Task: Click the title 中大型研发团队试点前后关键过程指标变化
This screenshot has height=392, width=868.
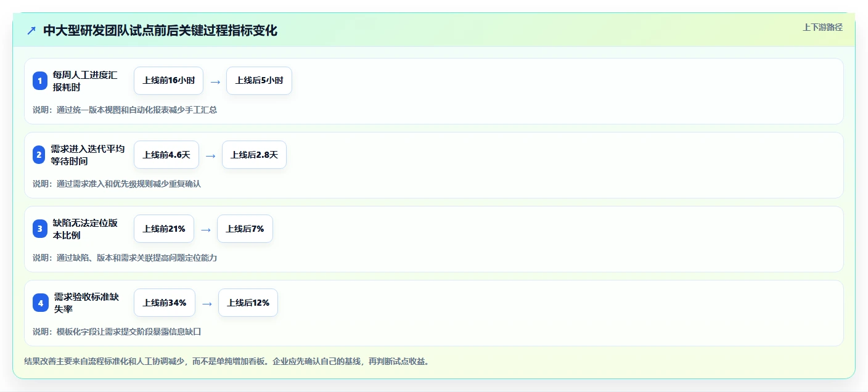Action: [160, 31]
